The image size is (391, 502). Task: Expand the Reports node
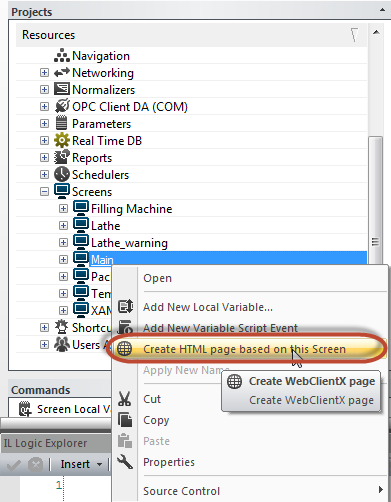[x=44, y=157]
